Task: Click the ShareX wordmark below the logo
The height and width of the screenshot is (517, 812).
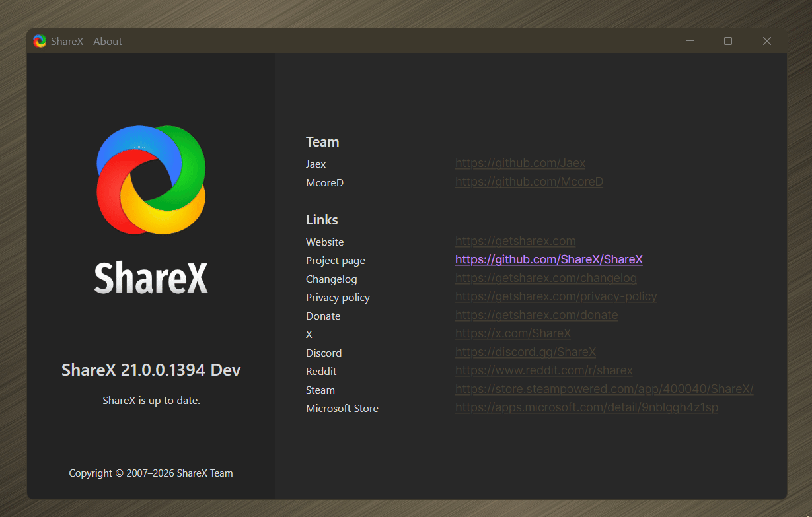Action: 151,278
